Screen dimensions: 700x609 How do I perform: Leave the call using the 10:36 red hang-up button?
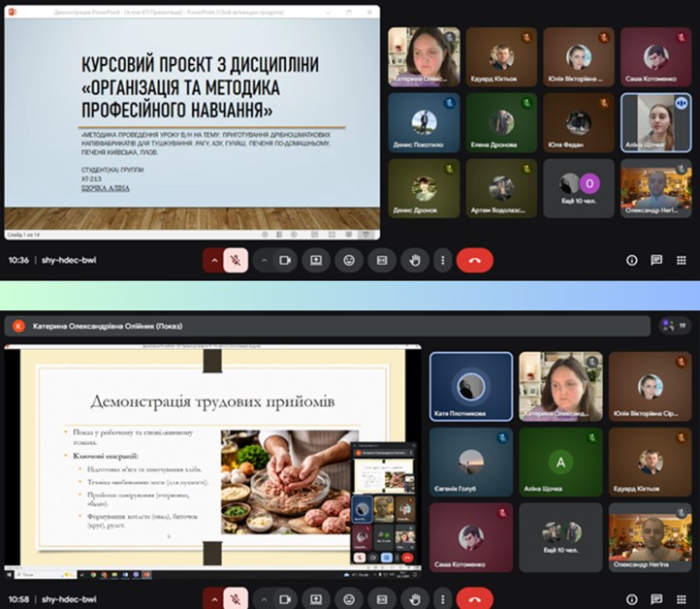point(475,260)
